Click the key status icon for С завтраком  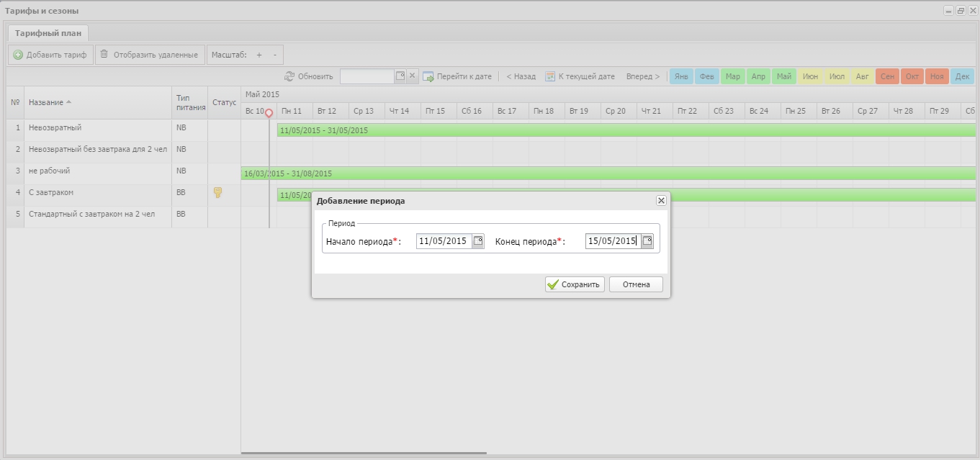[x=217, y=193]
